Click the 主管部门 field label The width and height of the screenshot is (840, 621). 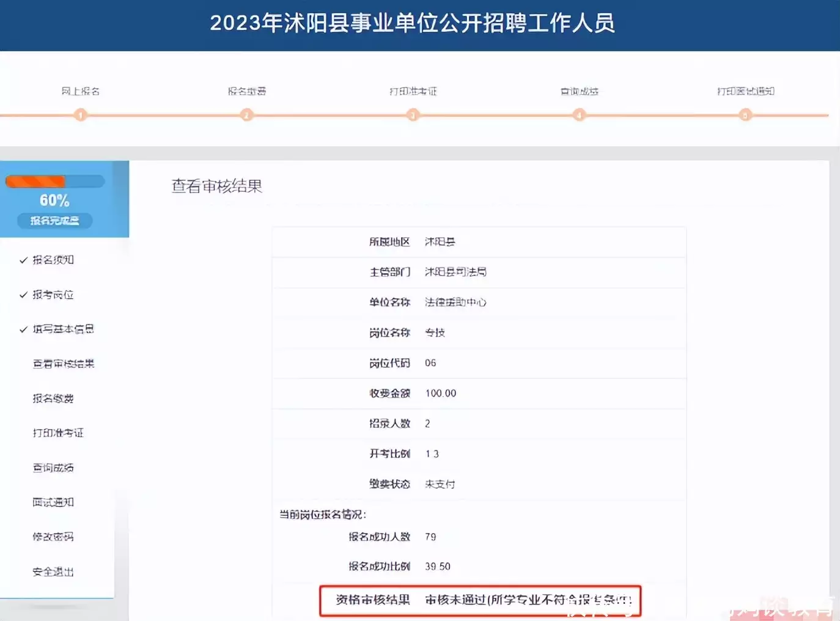pos(389,272)
